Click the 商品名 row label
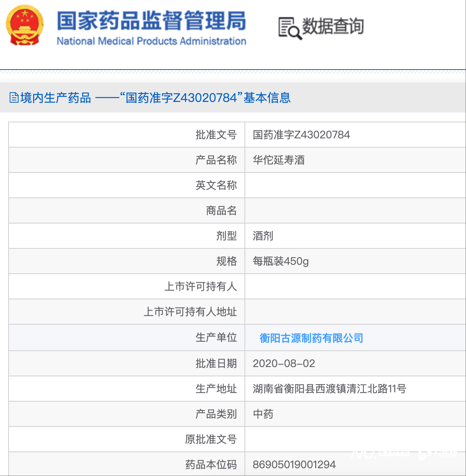This screenshot has height=476, width=466. click(x=221, y=210)
